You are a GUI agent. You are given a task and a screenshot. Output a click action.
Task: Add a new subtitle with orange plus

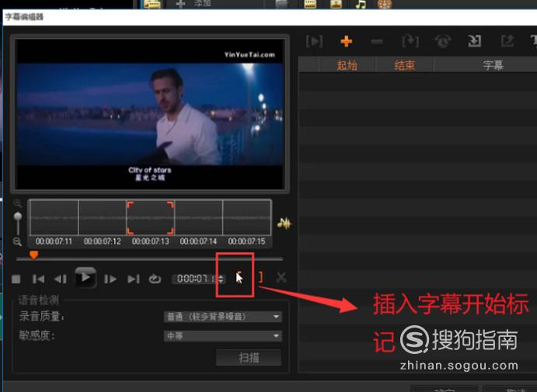[x=347, y=41]
